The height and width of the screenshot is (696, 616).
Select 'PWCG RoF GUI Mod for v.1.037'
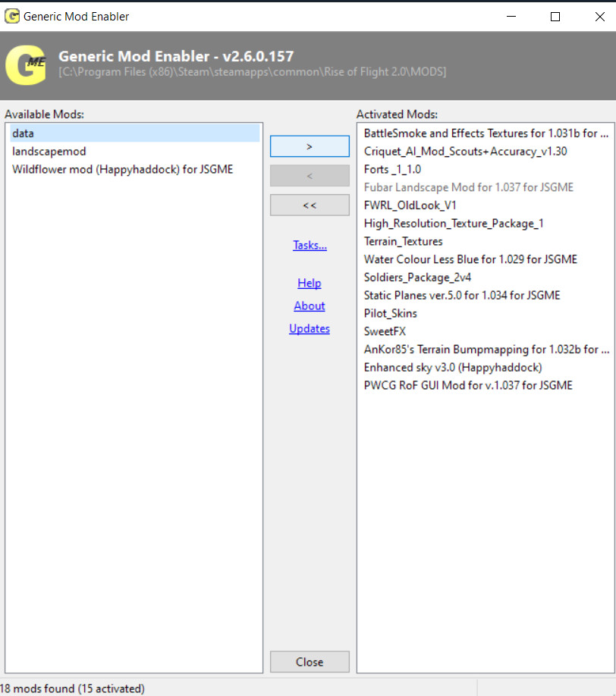click(486, 385)
